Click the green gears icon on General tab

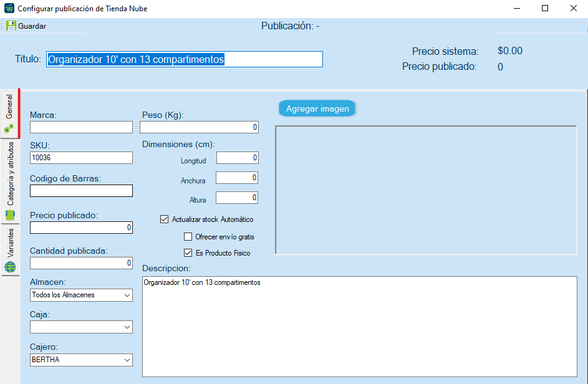9,128
